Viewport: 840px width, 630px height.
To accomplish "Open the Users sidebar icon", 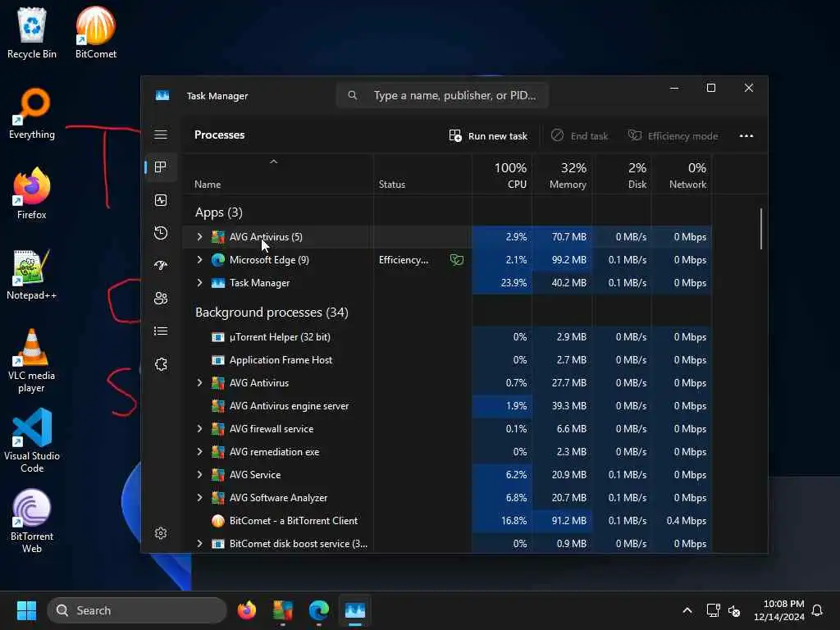I will point(161,299).
